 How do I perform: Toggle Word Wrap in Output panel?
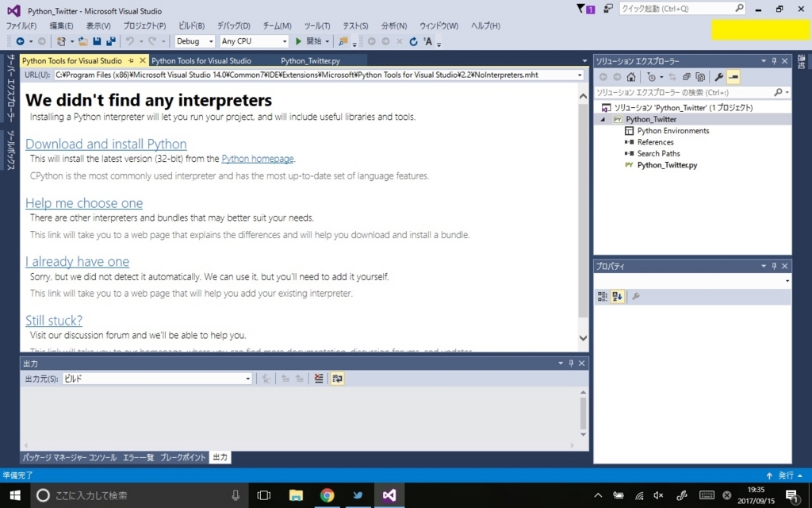pyautogui.click(x=337, y=379)
